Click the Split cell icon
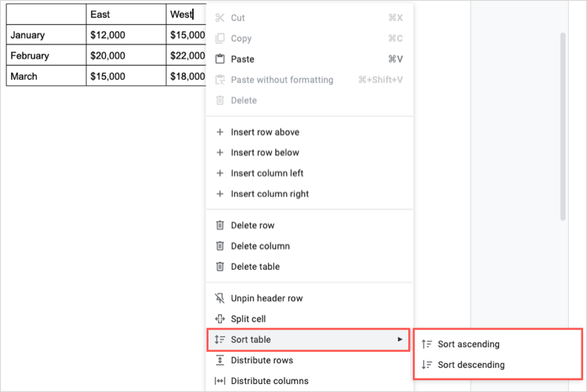The height and width of the screenshot is (392, 587). (x=220, y=319)
